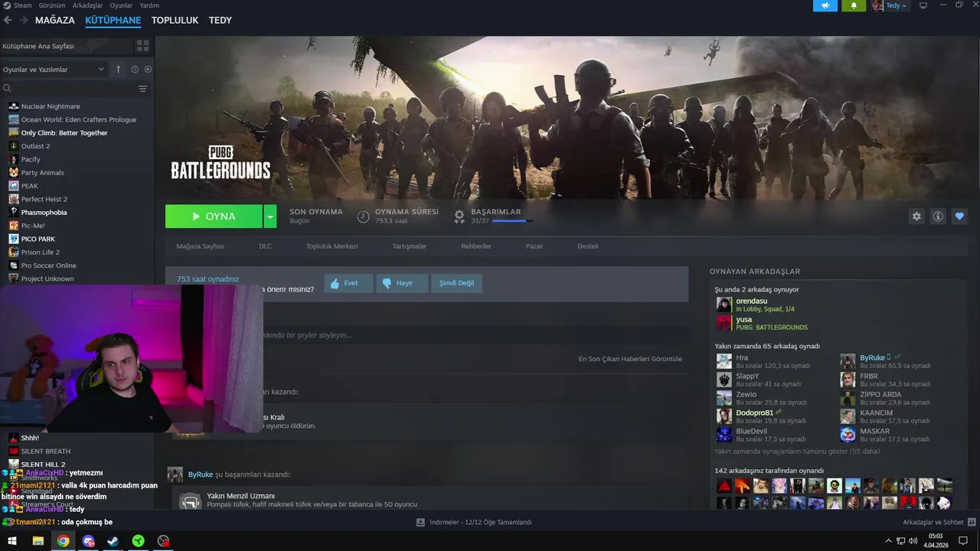Open File Explorer from the taskbar
The width and height of the screenshot is (980, 551).
[38, 541]
